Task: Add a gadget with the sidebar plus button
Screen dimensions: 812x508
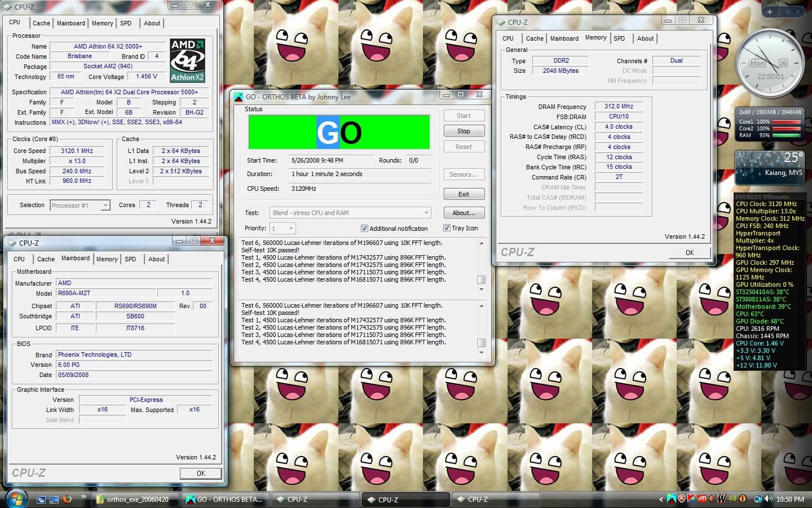Action: [x=770, y=11]
